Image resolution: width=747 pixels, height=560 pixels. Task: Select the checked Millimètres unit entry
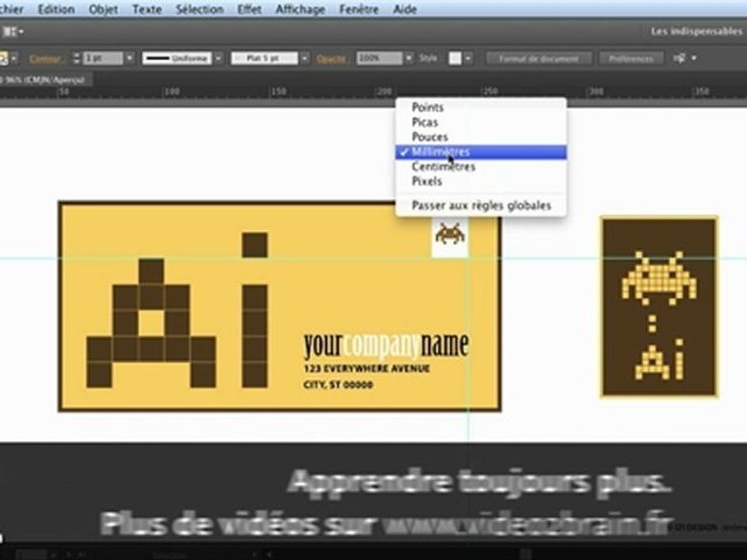point(481,152)
